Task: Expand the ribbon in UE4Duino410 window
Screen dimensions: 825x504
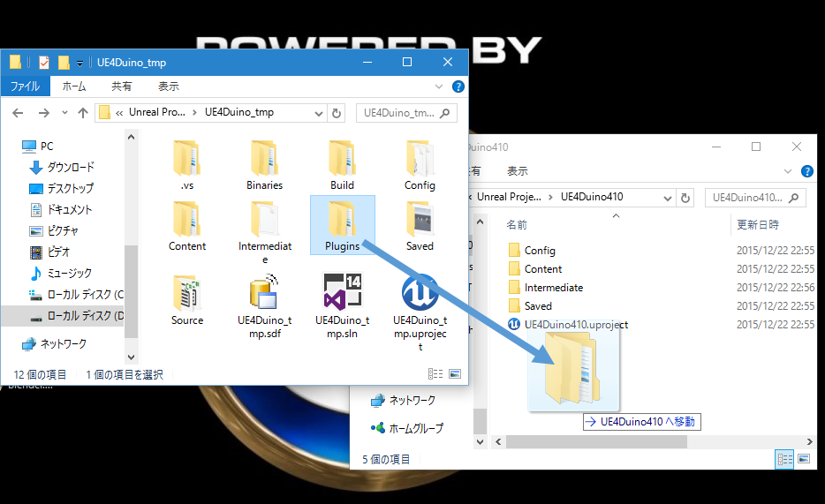Action: pyautogui.click(x=788, y=171)
